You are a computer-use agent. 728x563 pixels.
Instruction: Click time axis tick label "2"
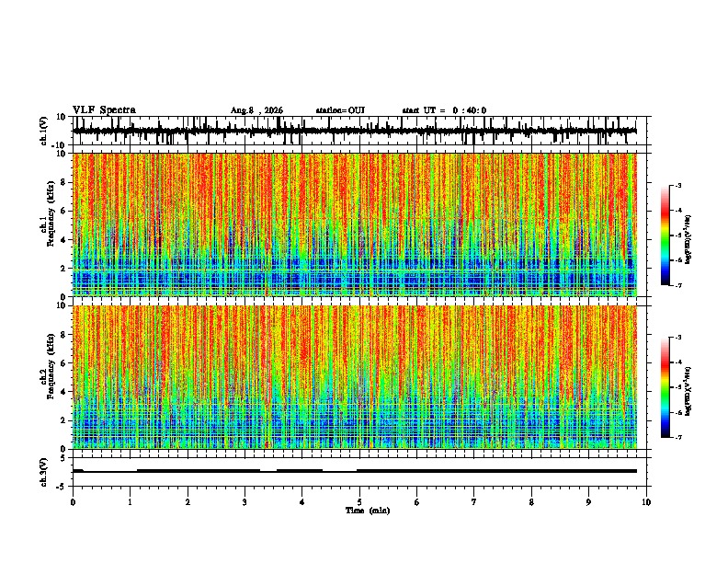(188, 502)
